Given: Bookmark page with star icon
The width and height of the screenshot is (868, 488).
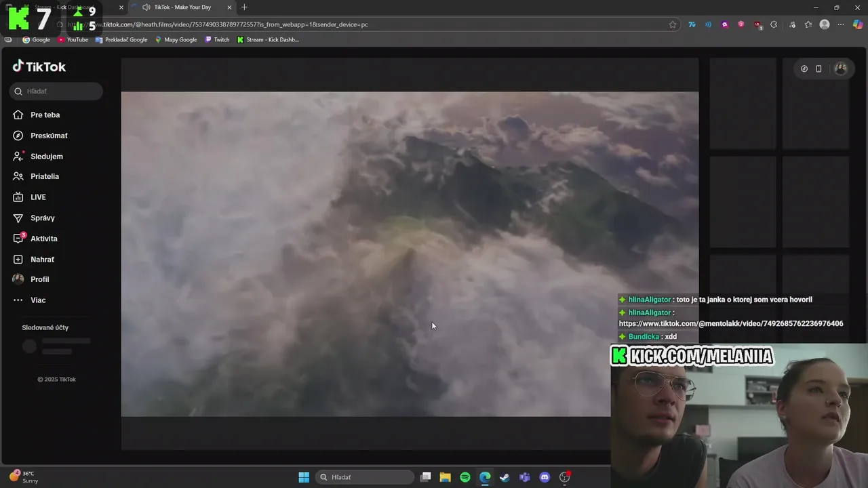Looking at the screenshot, I should (x=673, y=24).
